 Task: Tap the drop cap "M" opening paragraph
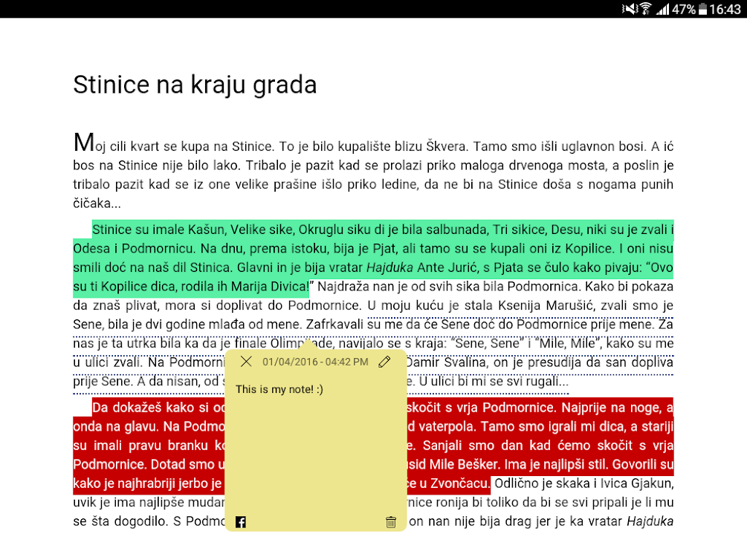click(x=84, y=142)
